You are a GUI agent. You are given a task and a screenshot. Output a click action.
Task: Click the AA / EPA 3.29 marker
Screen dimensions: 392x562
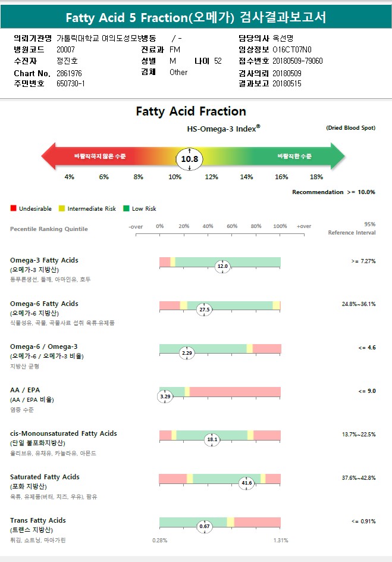pyautogui.click(x=165, y=396)
